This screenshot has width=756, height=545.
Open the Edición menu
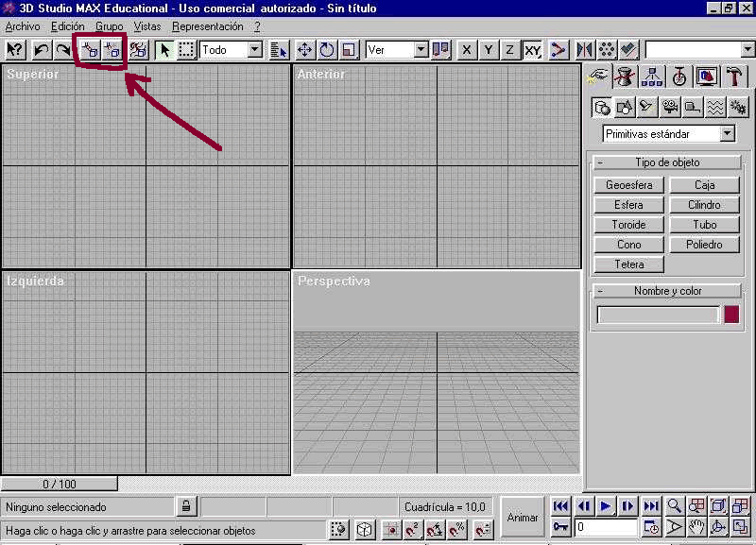(68, 26)
